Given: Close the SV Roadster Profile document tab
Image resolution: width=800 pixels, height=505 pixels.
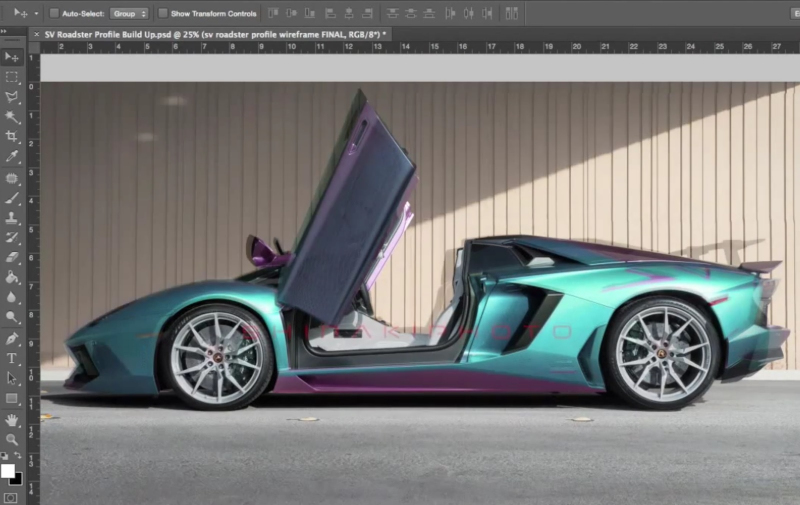Looking at the screenshot, I should point(37,33).
